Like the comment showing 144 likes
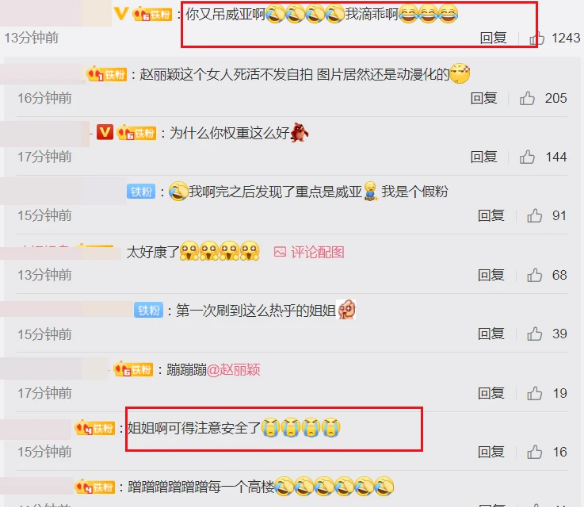The width and height of the screenshot is (584, 507). pyautogui.click(x=527, y=157)
